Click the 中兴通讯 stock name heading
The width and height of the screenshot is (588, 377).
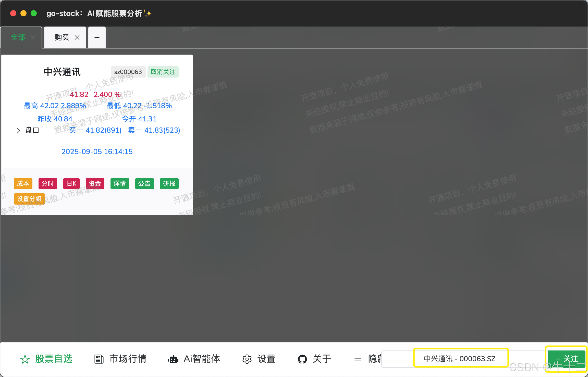point(62,72)
